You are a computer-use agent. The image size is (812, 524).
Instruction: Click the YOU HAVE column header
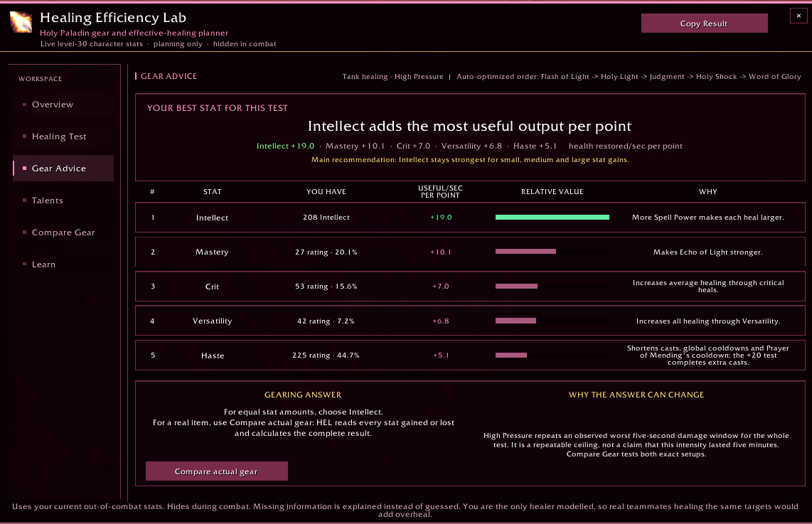326,191
